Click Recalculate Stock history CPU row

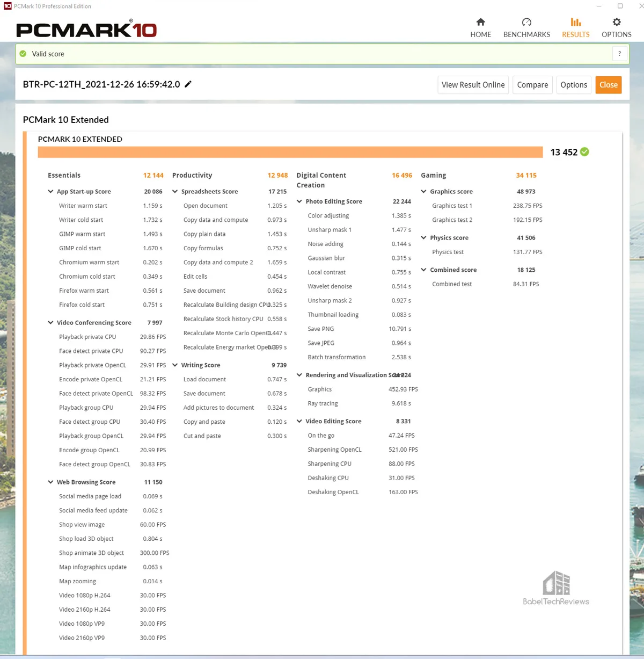[x=235, y=319]
